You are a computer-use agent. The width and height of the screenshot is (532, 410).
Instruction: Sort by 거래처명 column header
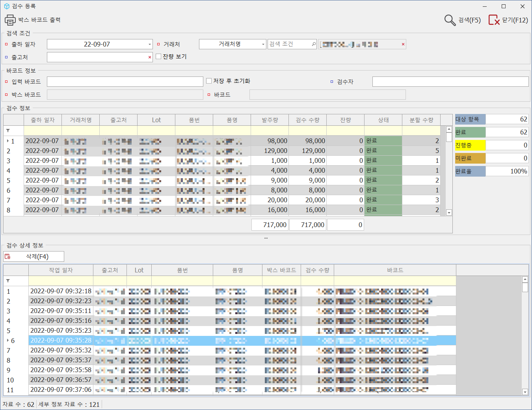[x=80, y=120]
